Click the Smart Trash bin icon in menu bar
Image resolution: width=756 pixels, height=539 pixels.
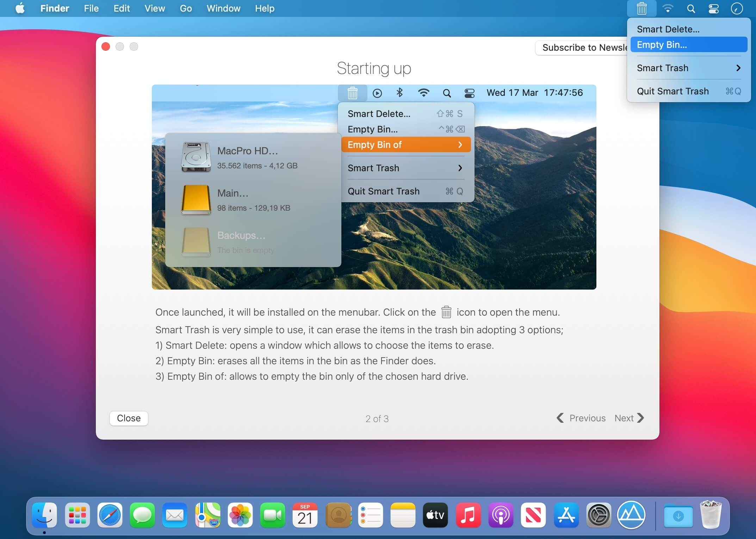(x=642, y=8)
